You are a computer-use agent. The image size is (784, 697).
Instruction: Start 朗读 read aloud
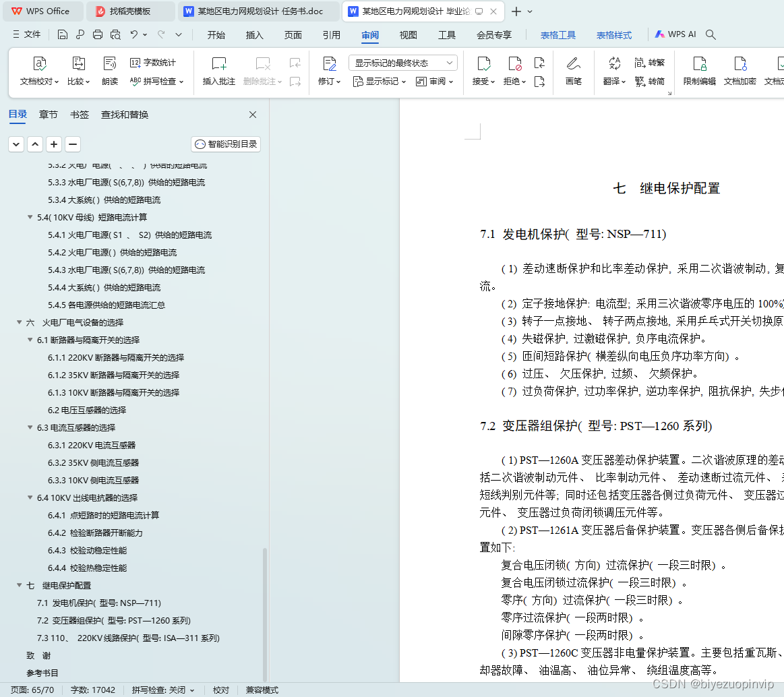click(109, 71)
